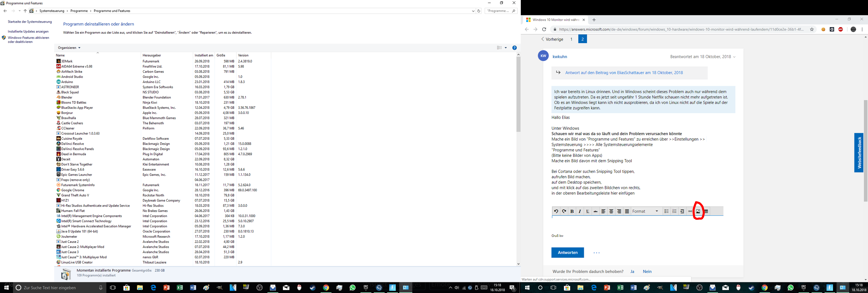This screenshot has height=293, width=868.
Task: Answer Ja to Wurde Ihr Problem behoben
Action: [632, 271]
